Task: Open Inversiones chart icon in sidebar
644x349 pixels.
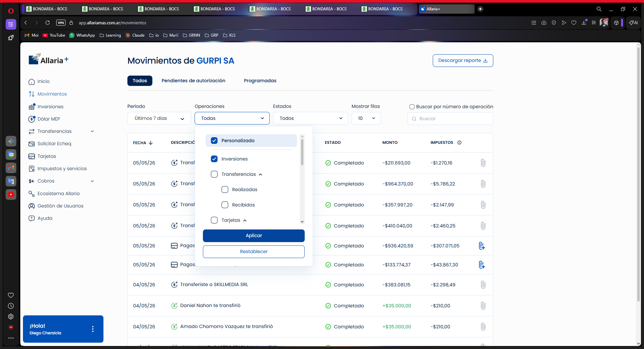Action: tap(32, 107)
